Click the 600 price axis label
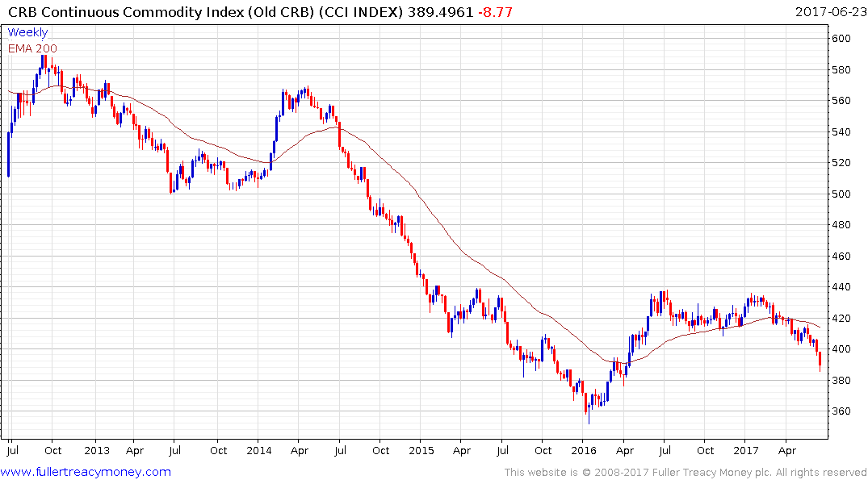The height and width of the screenshot is (484, 868). 841,38
